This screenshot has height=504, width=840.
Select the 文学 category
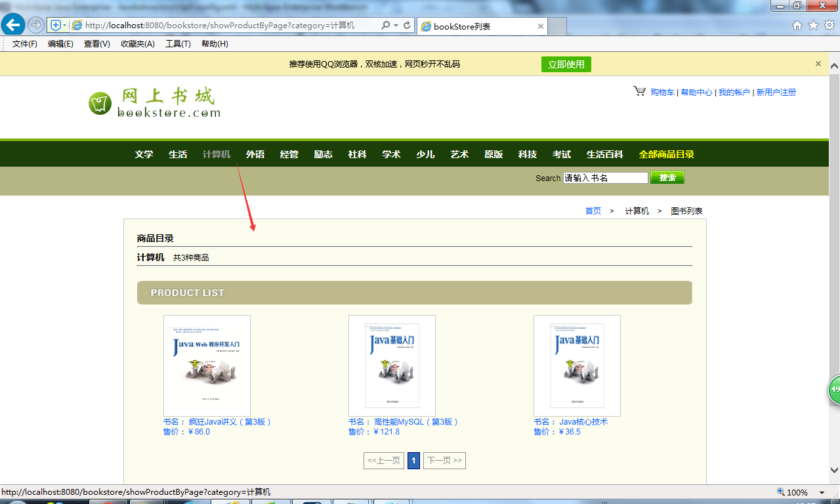[x=144, y=154]
